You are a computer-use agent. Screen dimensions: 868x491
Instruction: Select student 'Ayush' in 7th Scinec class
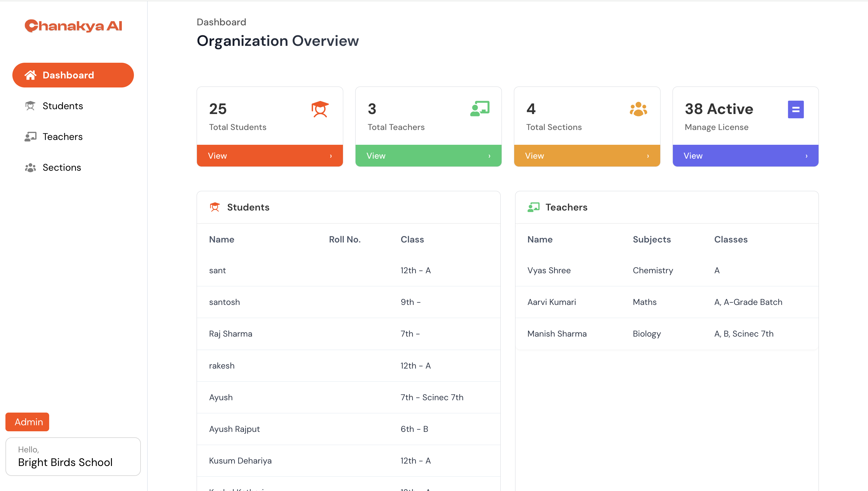pyautogui.click(x=348, y=397)
